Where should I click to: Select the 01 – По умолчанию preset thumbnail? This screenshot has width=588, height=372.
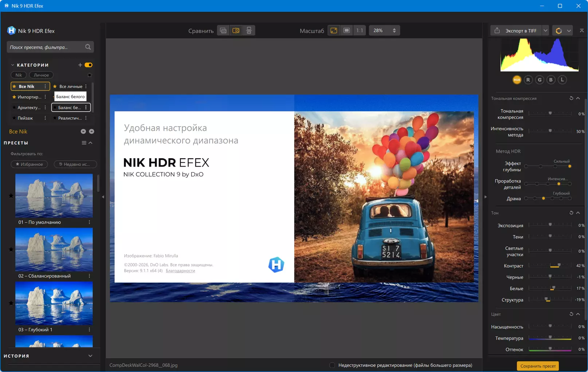(54, 195)
